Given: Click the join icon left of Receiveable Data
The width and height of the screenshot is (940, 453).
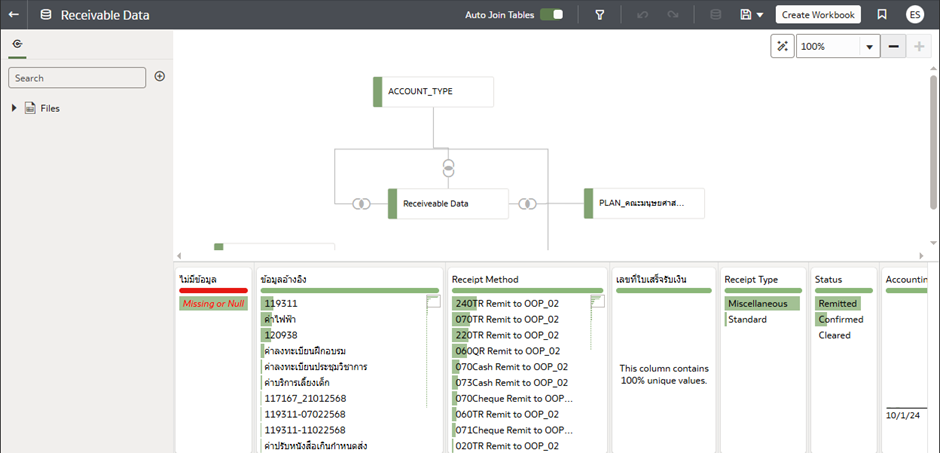Looking at the screenshot, I should (361, 204).
